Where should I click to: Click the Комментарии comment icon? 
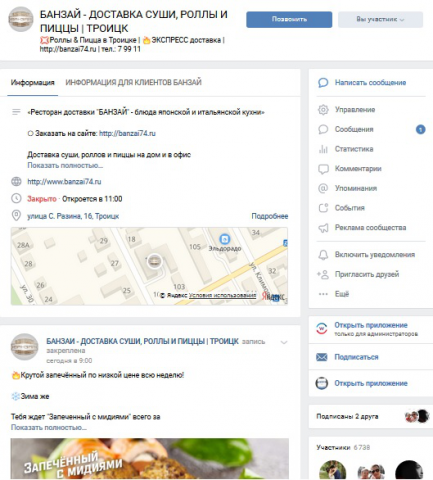(323, 169)
